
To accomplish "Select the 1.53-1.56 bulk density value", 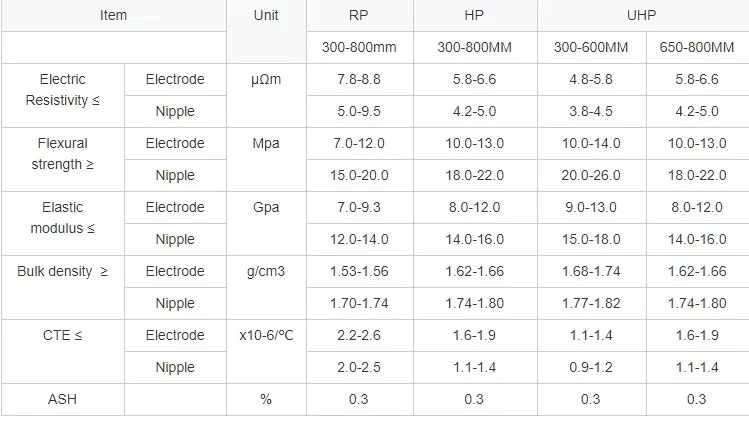I will tap(358, 271).
